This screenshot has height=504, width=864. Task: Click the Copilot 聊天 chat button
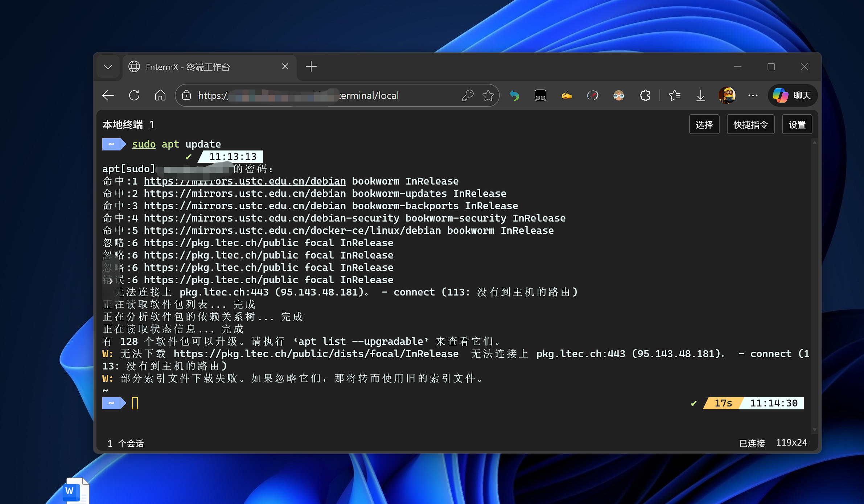(793, 96)
